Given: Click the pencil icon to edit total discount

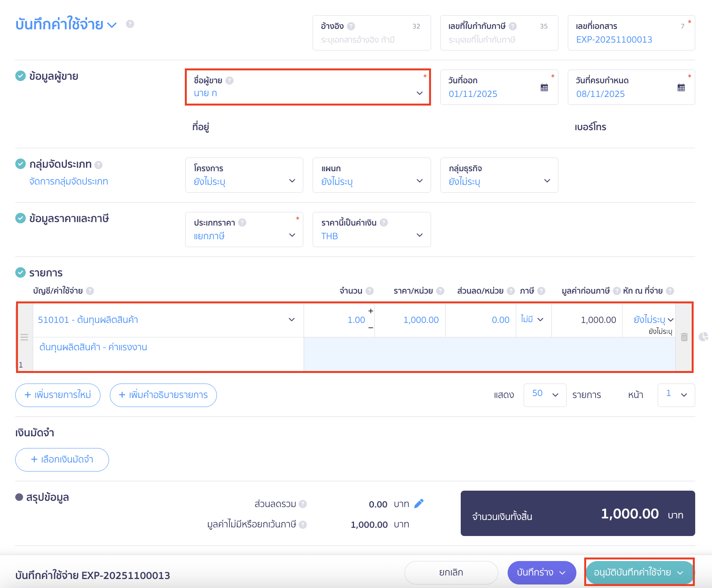Looking at the screenshot, I should click(419, 504).
